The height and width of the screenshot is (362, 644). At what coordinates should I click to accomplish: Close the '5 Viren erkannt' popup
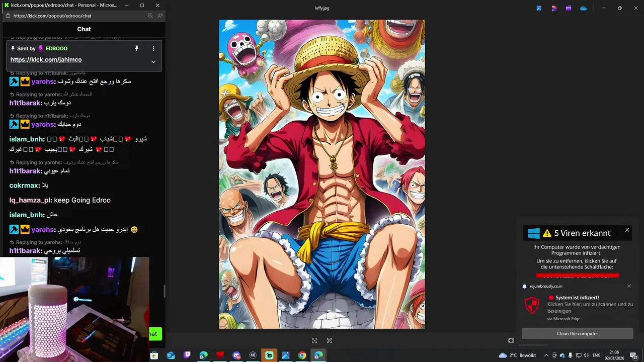pos(627,230)
